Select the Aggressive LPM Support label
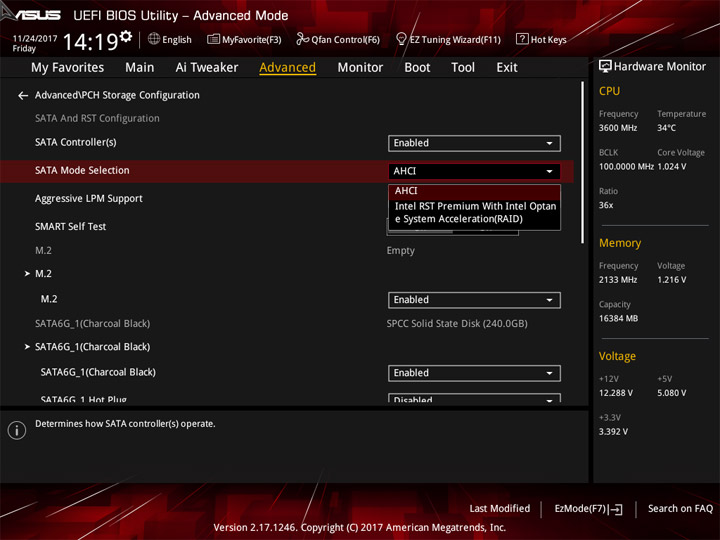The height and width of the screenshot is (540, 720). coord(89,198)
